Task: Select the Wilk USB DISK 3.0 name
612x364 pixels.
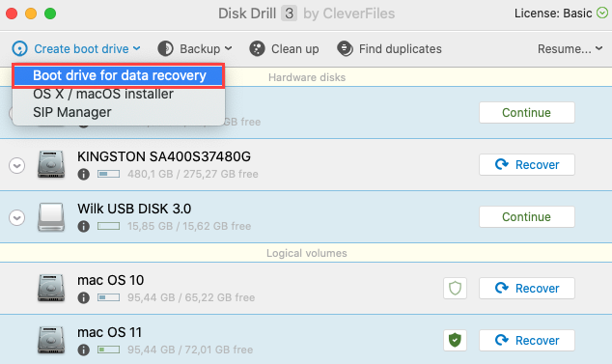Action: pyautogui.click(x=134, y=209)
